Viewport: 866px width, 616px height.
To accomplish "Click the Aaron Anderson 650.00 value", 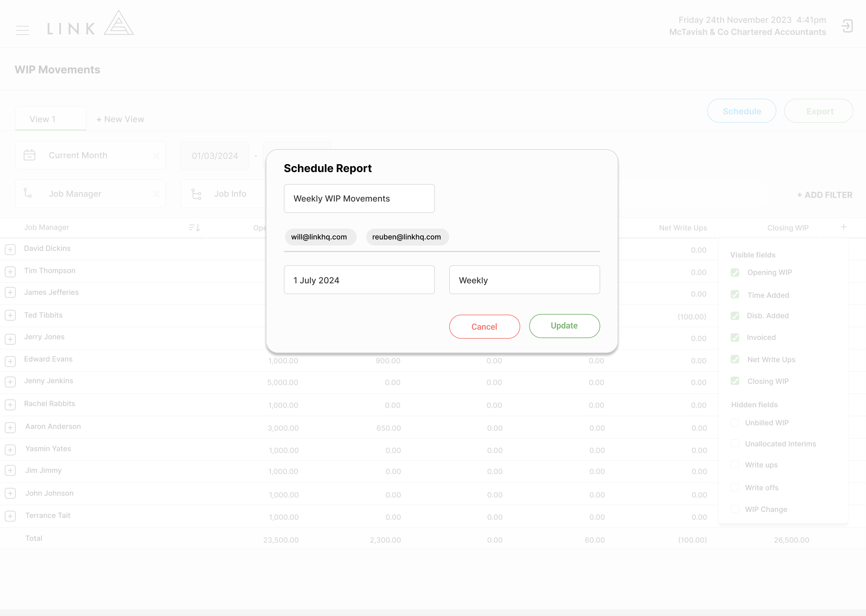I will click(388, 428).
